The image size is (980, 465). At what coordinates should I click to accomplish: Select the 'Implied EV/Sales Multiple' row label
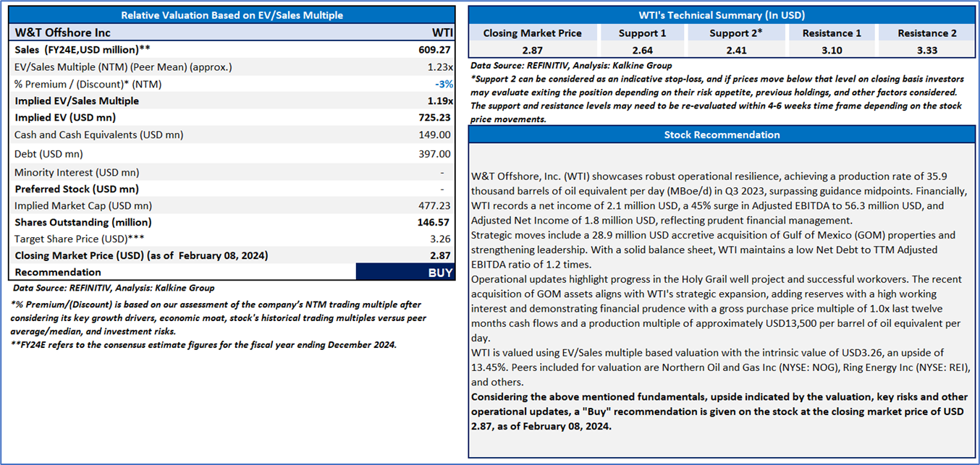(77, 101)
